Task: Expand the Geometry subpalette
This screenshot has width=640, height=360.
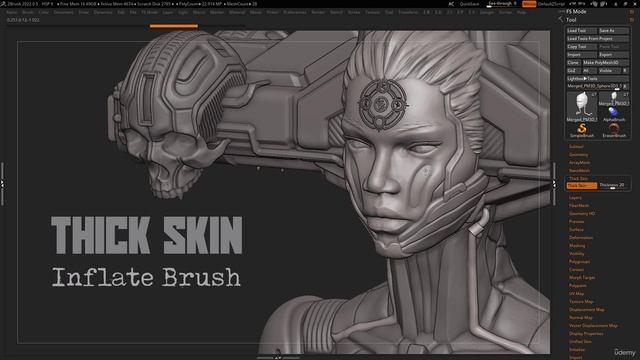Action: (578, 155)
